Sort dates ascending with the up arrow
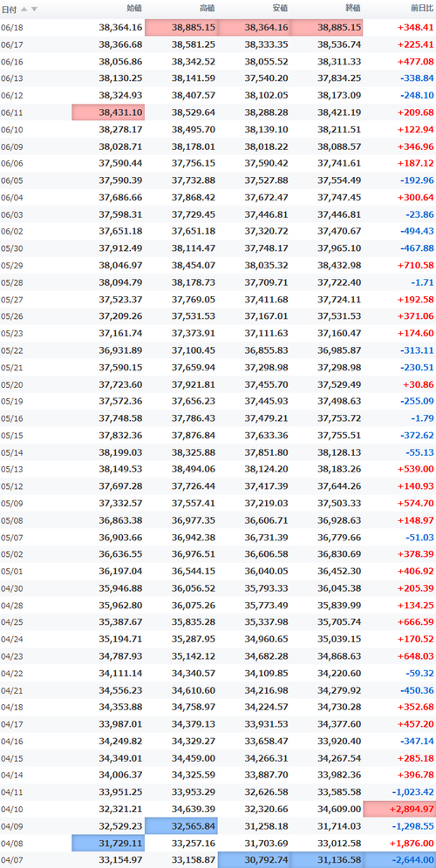 click(24, 9)
